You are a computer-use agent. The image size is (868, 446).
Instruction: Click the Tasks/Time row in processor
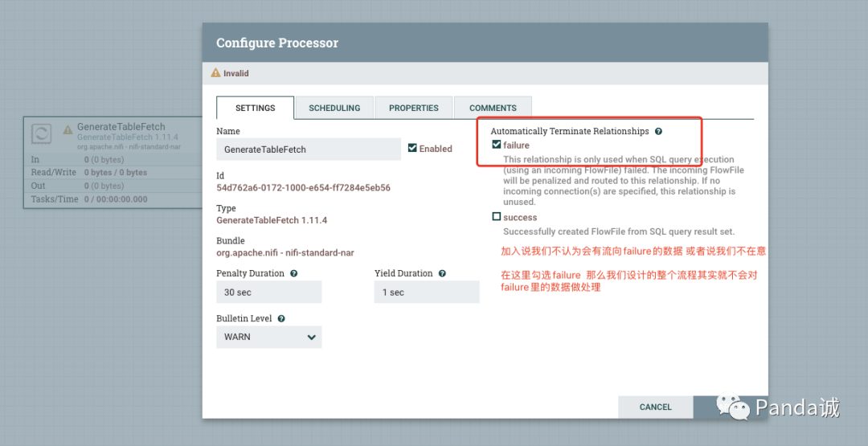113,199
